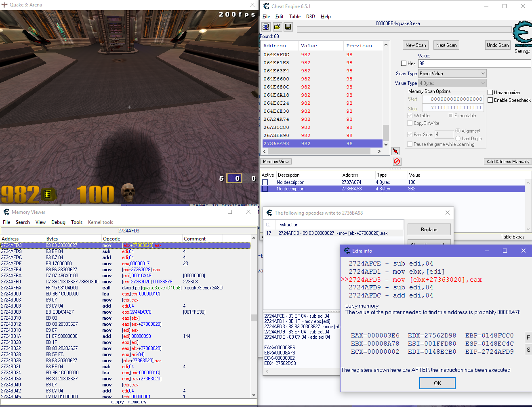
Task: Toggle the Executable checkbox
Action: pos(450,116)
